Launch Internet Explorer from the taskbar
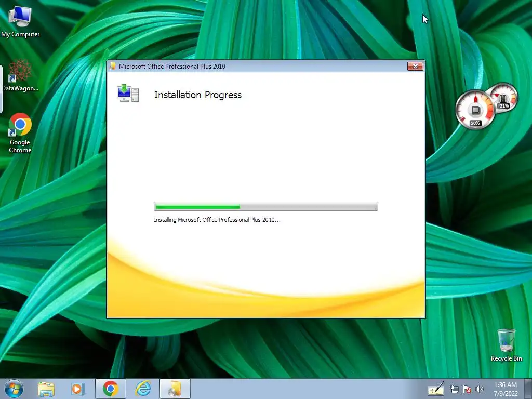Image resolution: width=532 pixels, height=399 pixels. tap(143, 389)
